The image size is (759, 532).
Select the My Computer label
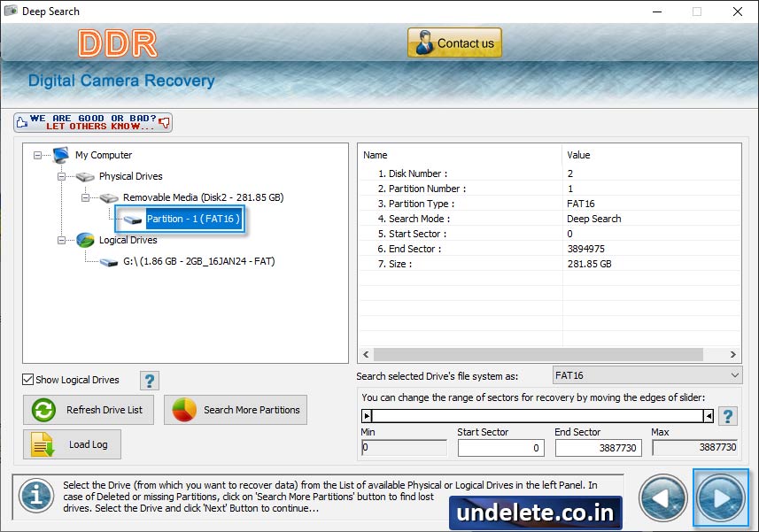tap(104, 155)
